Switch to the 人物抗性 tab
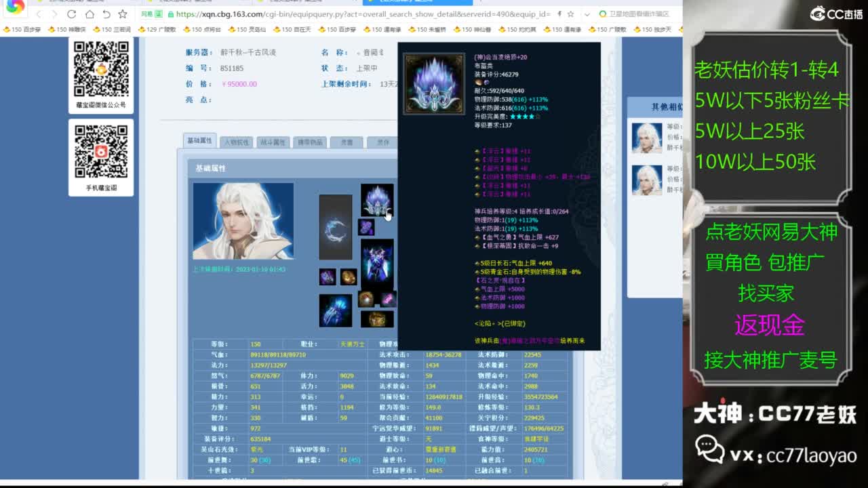The width and height of the screenshot is (868, 488). pos(237,142)
